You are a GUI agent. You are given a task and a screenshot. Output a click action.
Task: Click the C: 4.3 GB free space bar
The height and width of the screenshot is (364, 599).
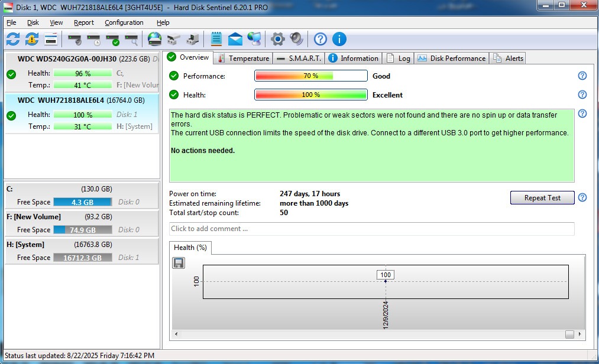pos(83,202)
